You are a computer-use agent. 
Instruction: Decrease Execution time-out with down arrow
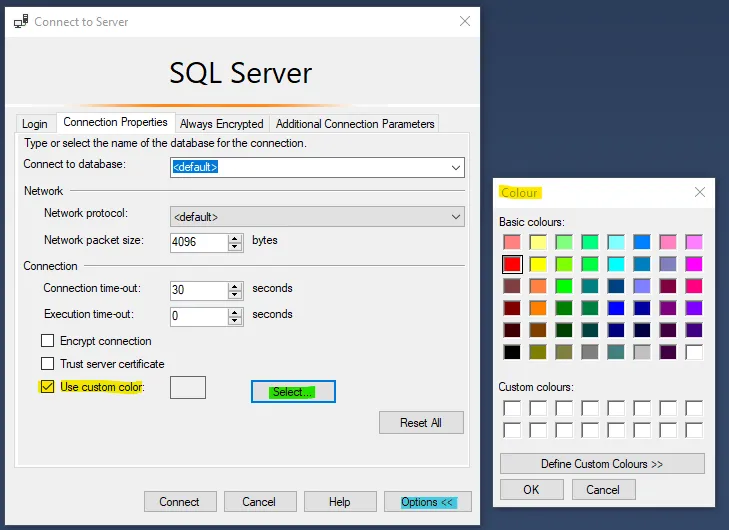235,322
